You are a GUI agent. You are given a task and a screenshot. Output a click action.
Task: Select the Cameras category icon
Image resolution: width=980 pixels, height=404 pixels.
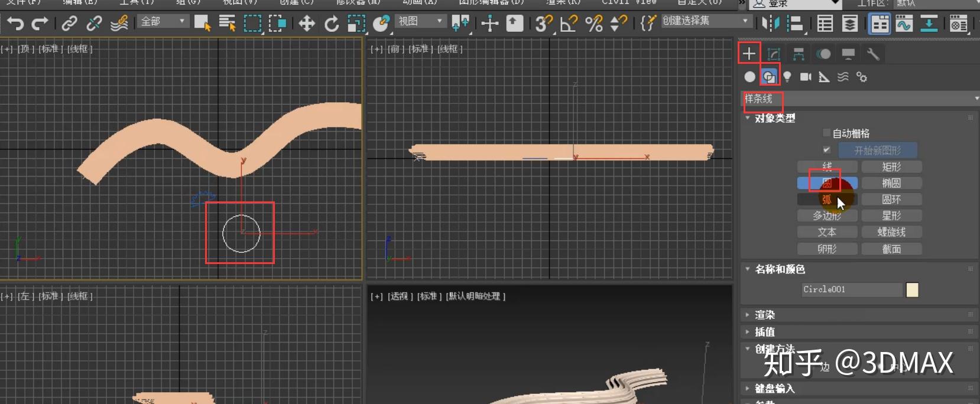[x=806, y=77]
